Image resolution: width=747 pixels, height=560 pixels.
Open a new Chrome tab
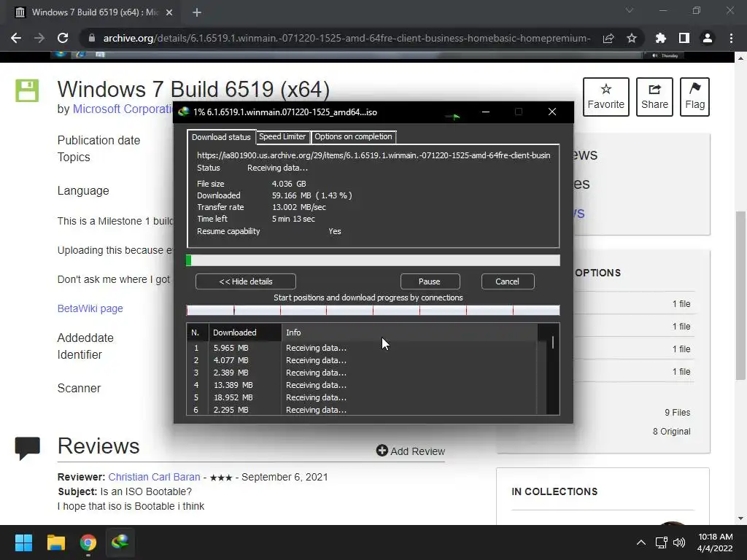tap(197, 12)
